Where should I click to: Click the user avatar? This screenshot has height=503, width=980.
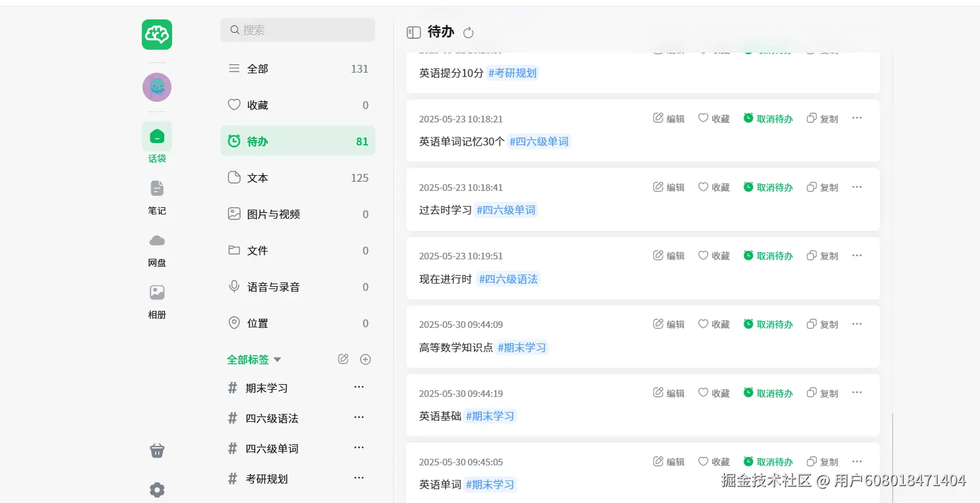click(157, 87)
